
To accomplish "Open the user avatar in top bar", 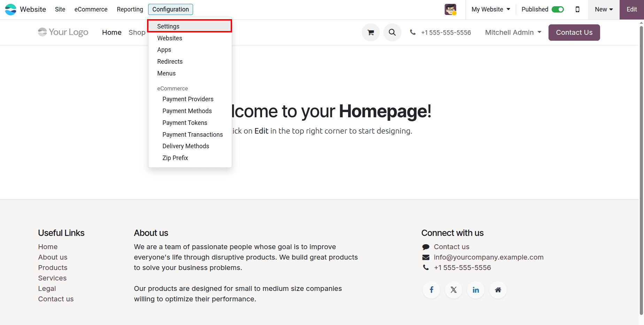I will (x=450, y=9).
